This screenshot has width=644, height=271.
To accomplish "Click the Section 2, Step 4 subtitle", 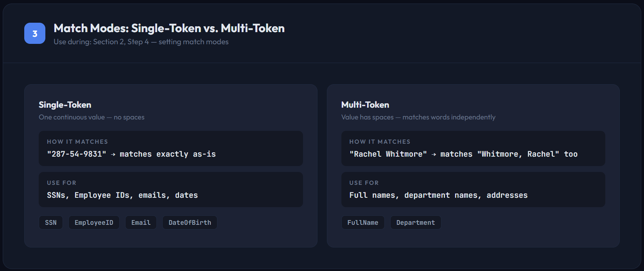I will point(141,42).
